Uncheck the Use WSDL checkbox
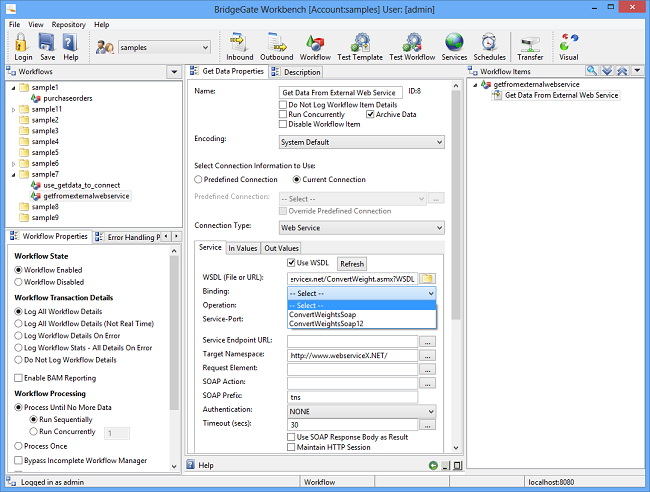The width and height of the screenshot is (650, 492). (x=293, y=263)
